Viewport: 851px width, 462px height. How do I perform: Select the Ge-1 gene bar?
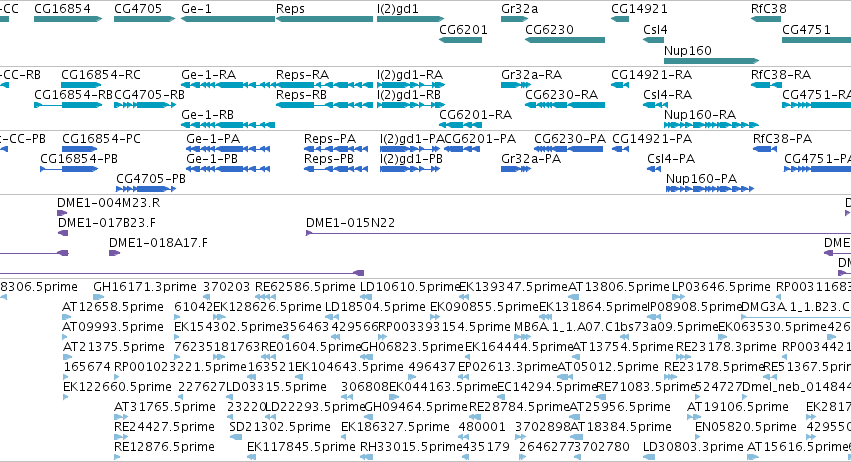[x=228, y=19]
